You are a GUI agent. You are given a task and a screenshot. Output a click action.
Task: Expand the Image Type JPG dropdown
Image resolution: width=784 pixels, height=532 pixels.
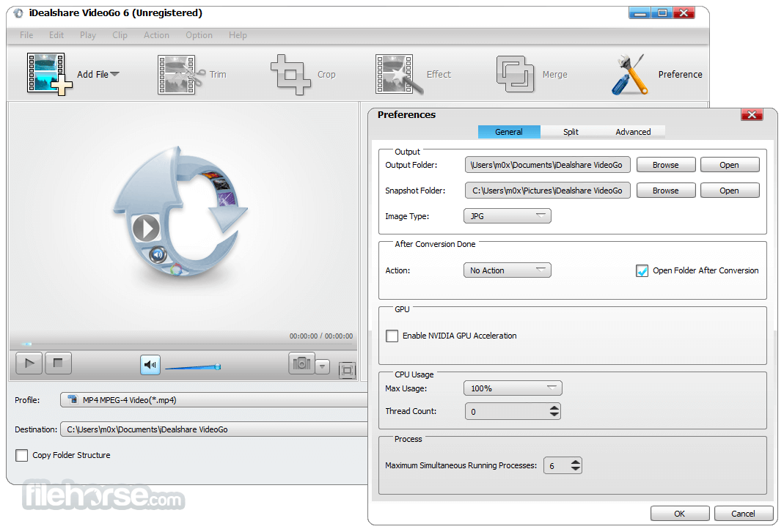tap(508, 215)
